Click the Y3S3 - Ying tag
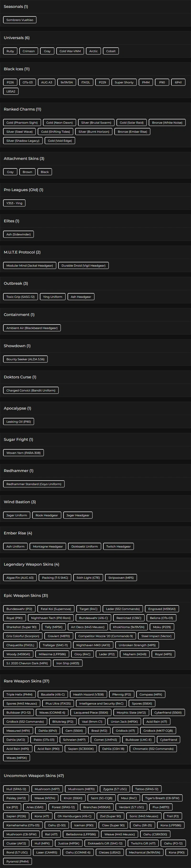 point(14,203)
